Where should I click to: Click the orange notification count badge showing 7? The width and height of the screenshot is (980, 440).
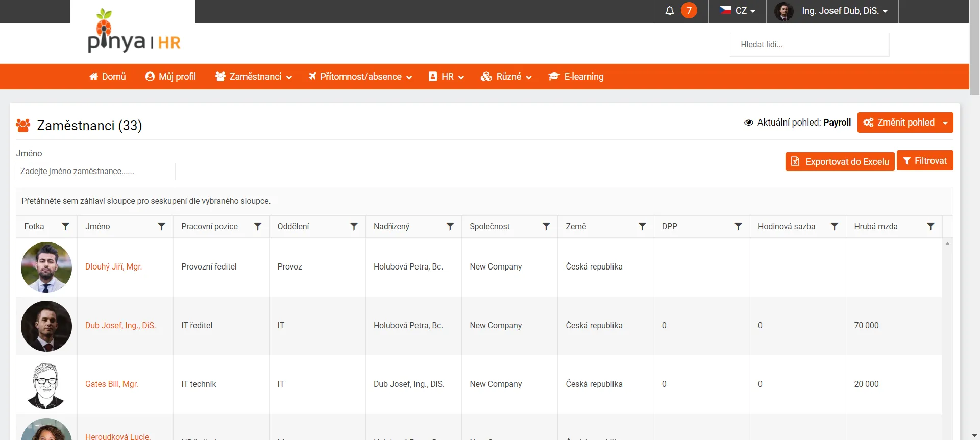(x=689, y=11)
